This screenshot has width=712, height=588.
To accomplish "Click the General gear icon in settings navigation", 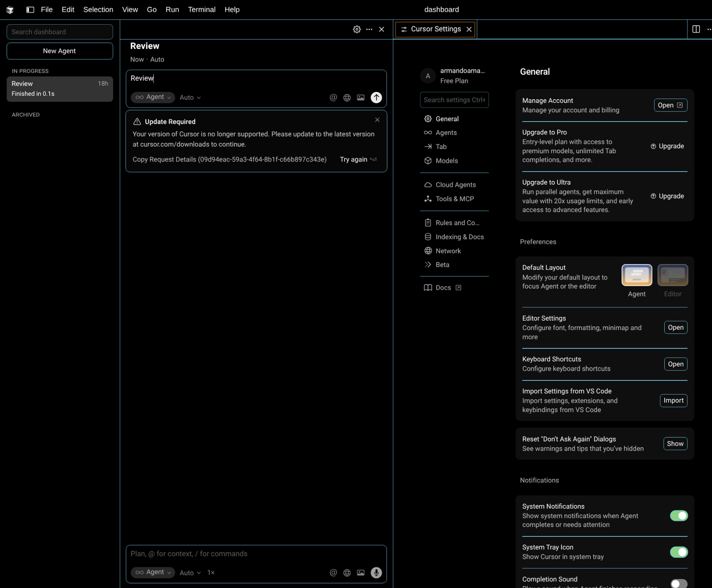I will (x=428, y=119).
